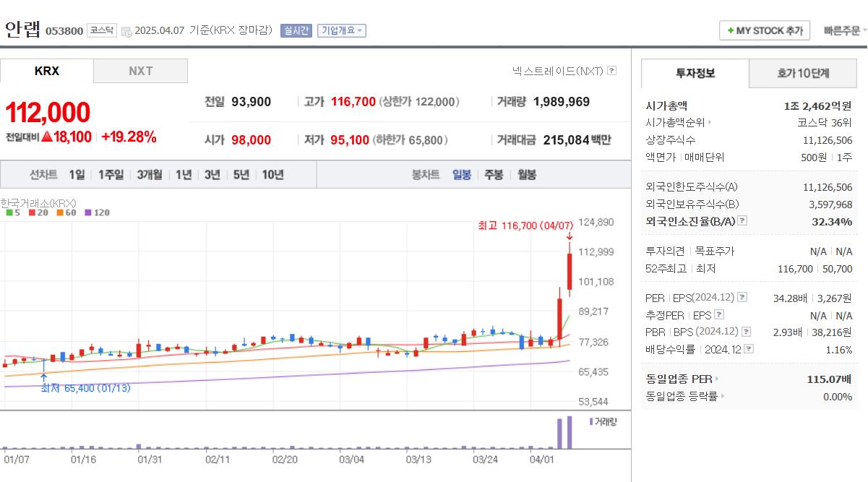This screenshot has height=482, width=868.
Task: Click the purple 120-day moving average legend
Action: coord(97,212)
